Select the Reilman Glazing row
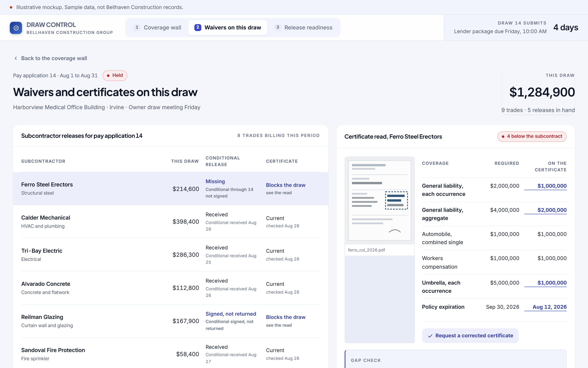The height and width of the screenshot is (368, 588). [170, 321]
